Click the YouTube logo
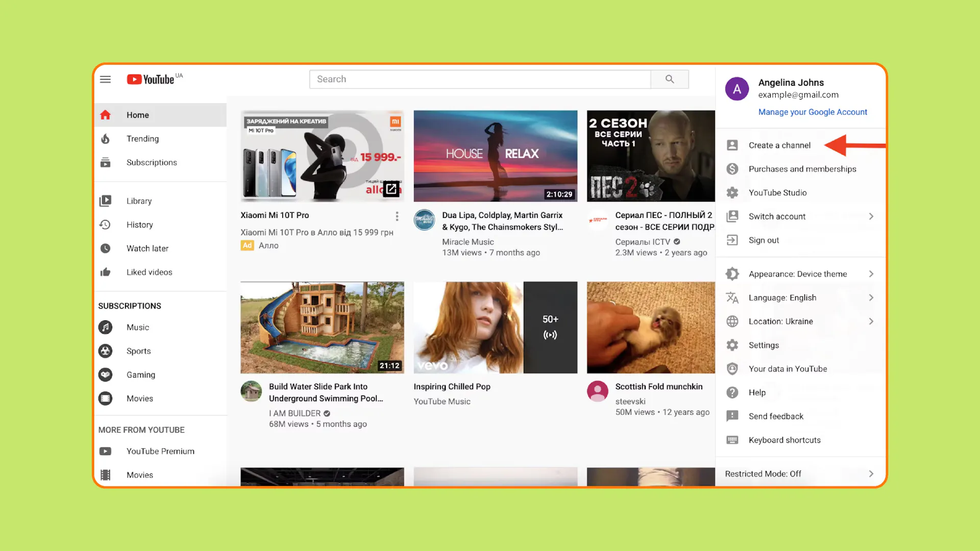 tap(151, 79)
